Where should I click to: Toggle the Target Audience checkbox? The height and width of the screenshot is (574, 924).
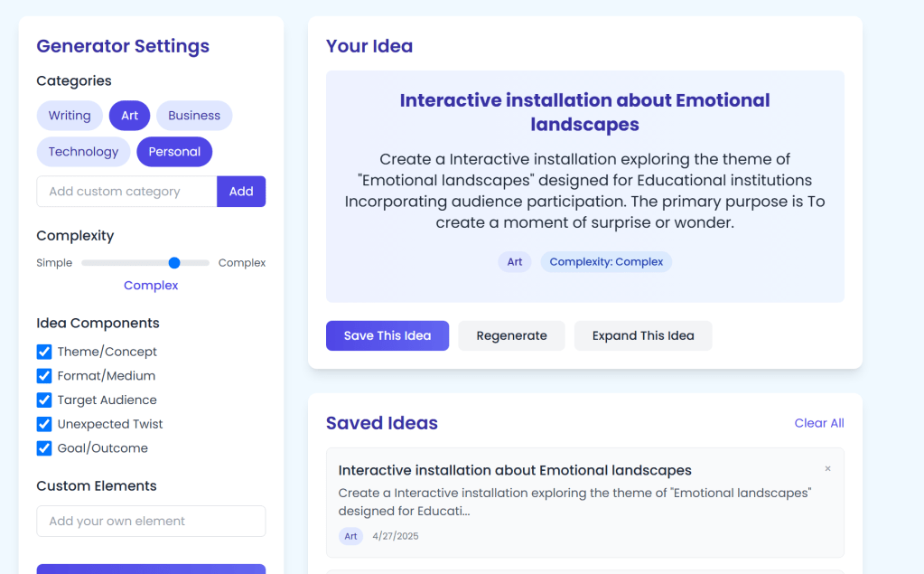pyautogui.click(x=44, y=400)
